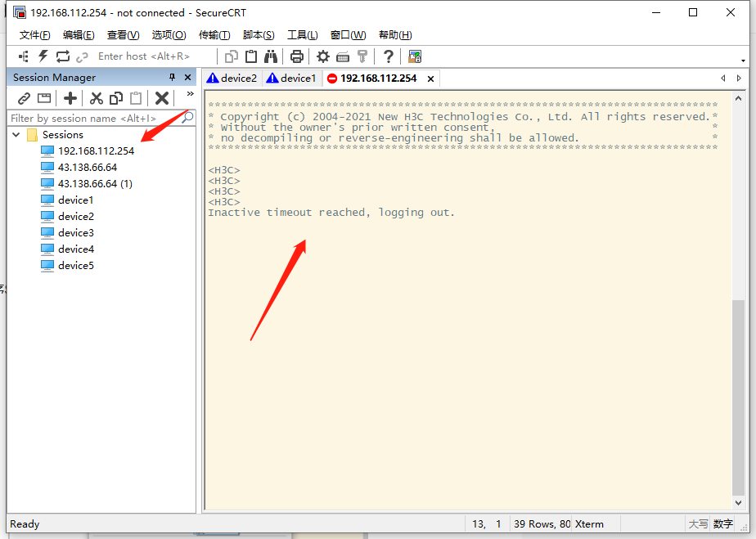Select device3 session

click(x=76, y=233)
